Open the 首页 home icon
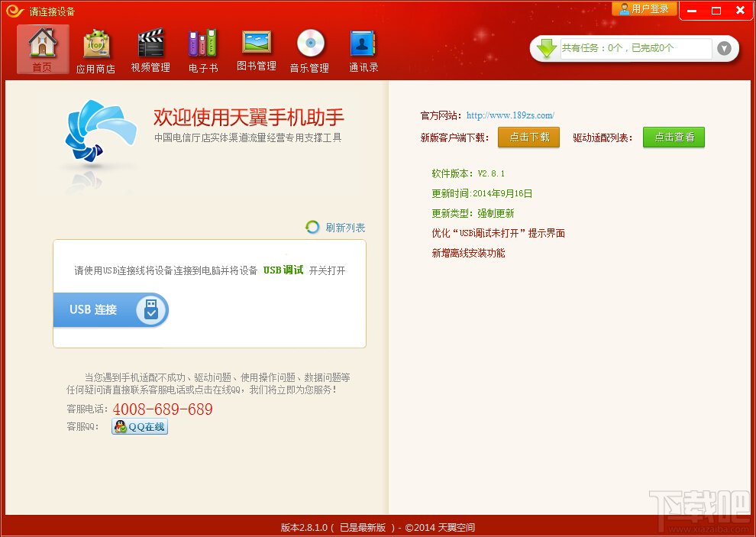This screenshot has height=537, width=756. tap(43, 50)
